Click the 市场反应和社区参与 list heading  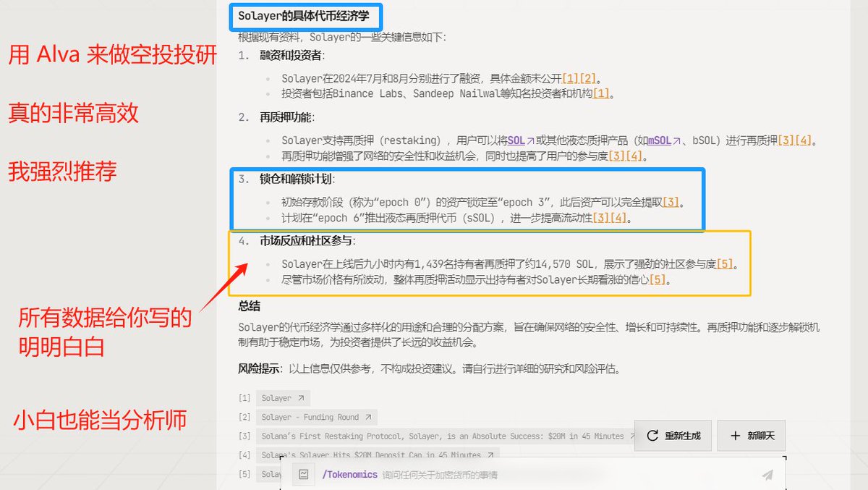tap(308, 241)
